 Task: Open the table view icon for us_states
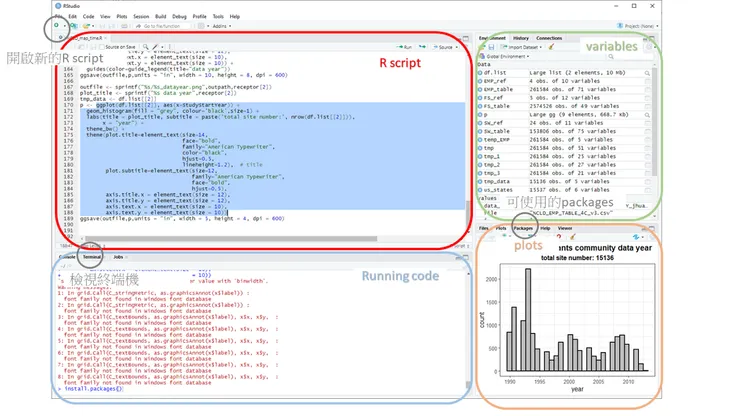647,190
